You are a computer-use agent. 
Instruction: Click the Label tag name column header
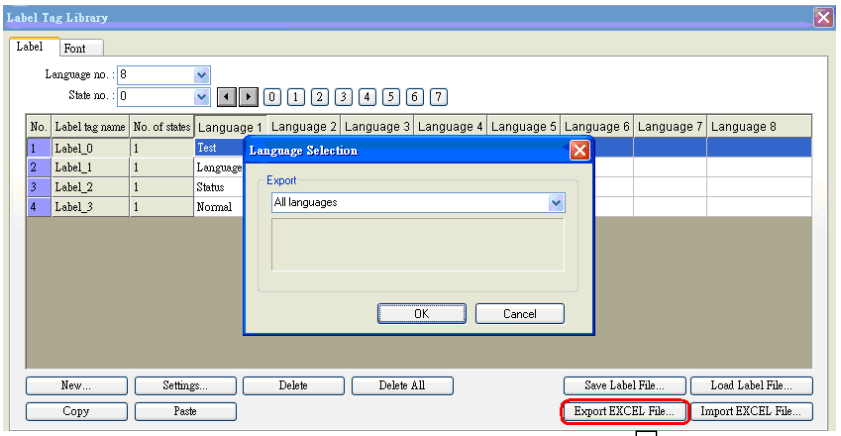pyautogui.click(x=90, y=127)
